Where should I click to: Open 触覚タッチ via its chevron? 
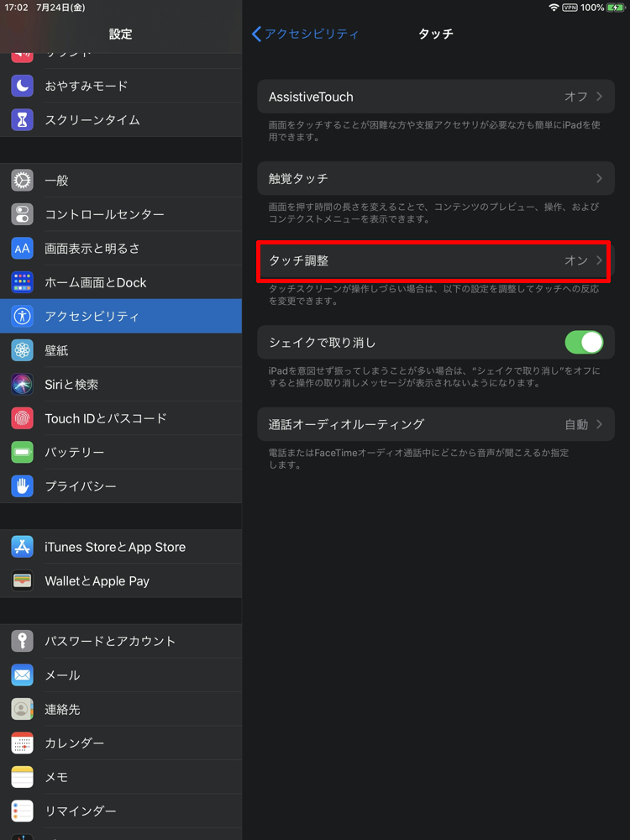(x=600, y=178)
